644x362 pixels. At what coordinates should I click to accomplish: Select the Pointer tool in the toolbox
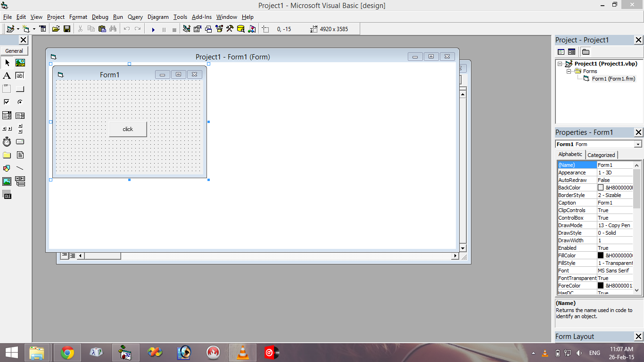point(7,63)
